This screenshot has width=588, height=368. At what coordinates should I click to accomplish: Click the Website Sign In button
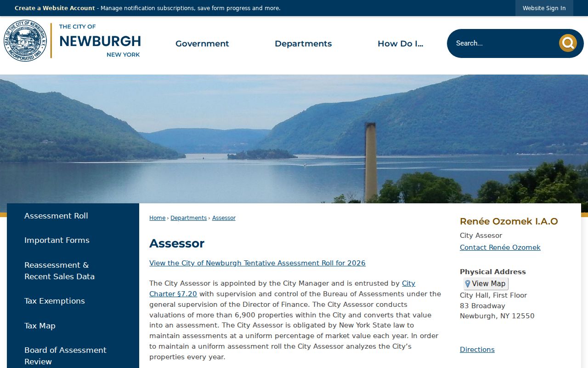click(544, 8)
